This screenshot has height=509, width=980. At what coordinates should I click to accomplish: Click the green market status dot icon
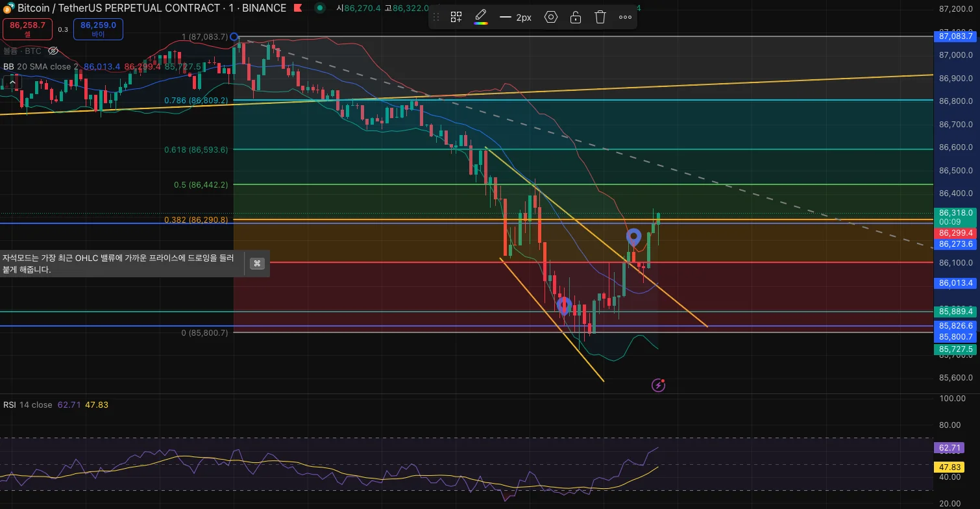point(320,8)
